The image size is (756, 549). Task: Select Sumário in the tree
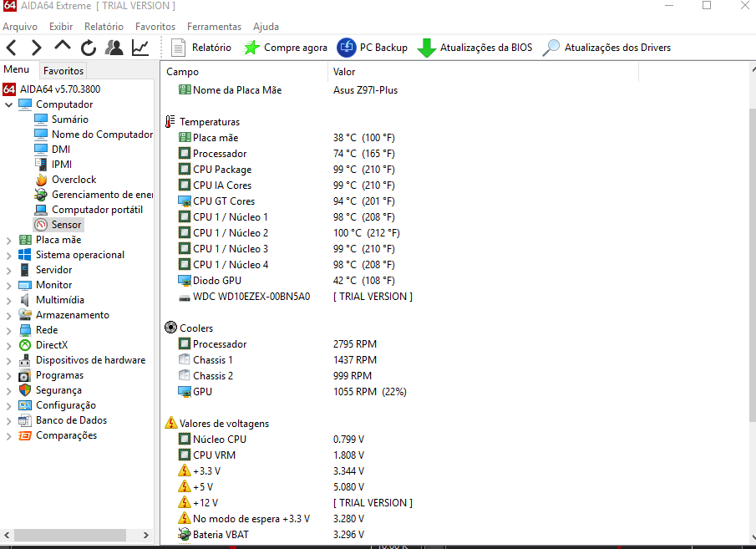click(61, 119)
